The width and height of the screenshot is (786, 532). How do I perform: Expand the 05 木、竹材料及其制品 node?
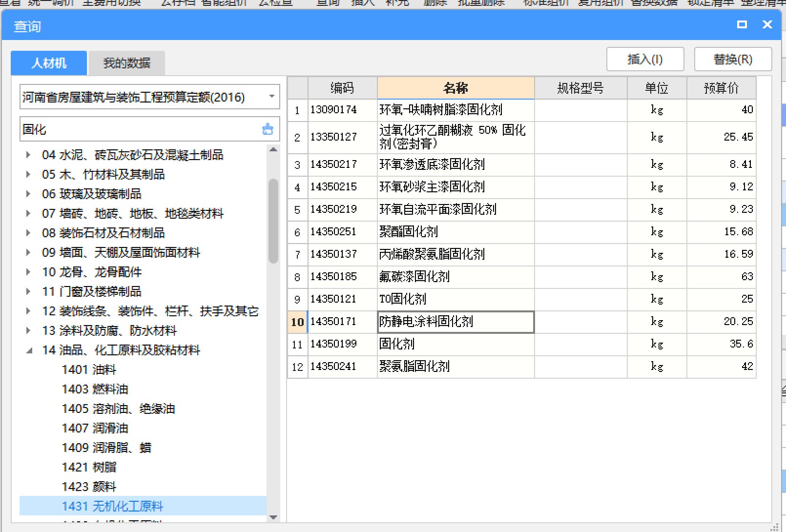(28, 174)
